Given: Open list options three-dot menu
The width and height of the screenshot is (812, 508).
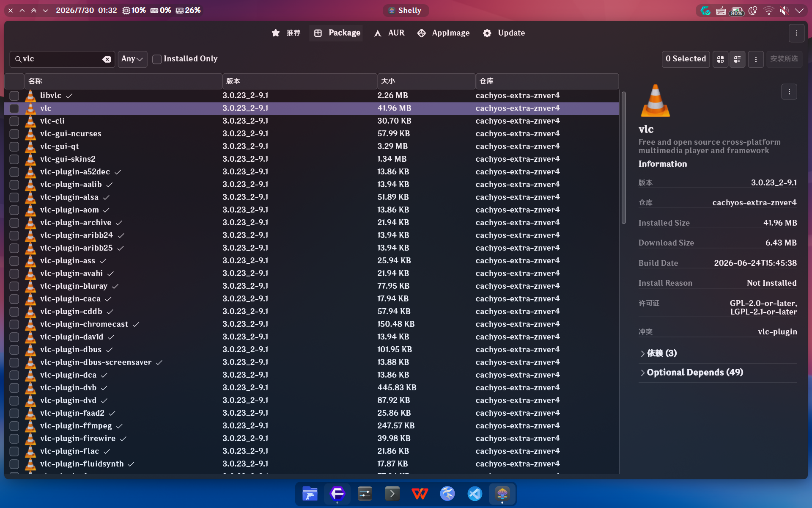Looking at the screenshot, I should 756,59.
